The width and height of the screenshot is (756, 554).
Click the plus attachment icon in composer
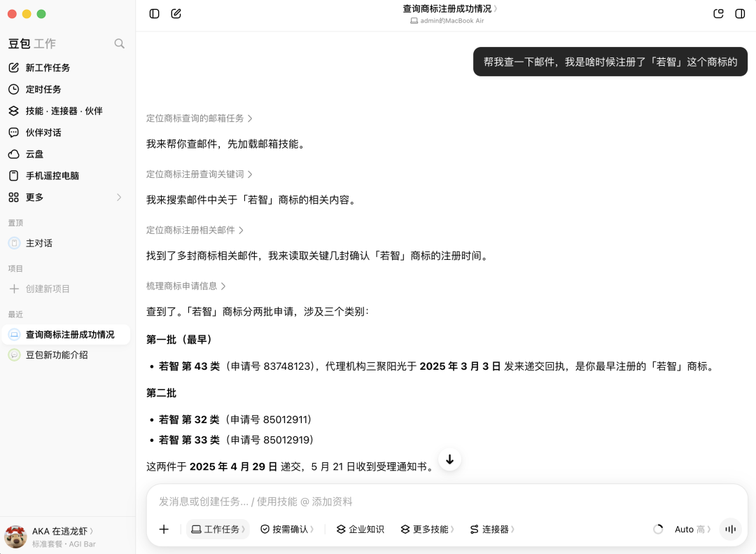(x=164, y=529)
